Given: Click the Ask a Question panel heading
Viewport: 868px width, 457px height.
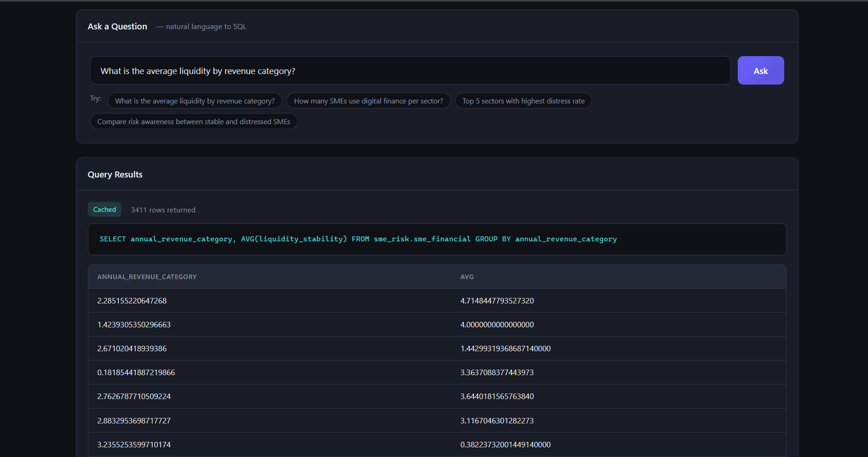Looking at the screenshot, I should click(x=117, y=27).
